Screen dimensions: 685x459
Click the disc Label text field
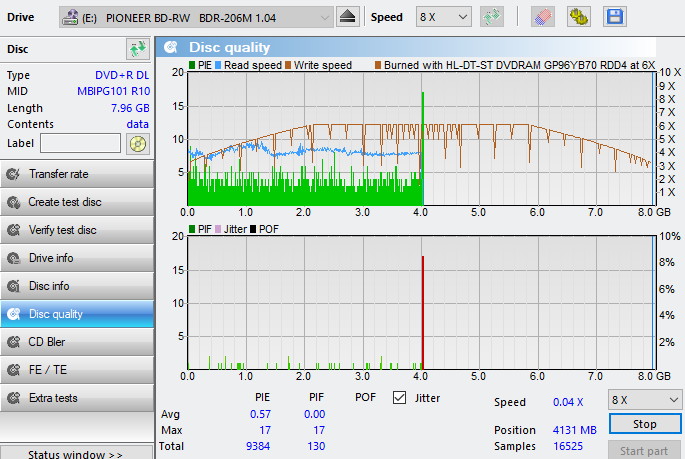(81, 143)
